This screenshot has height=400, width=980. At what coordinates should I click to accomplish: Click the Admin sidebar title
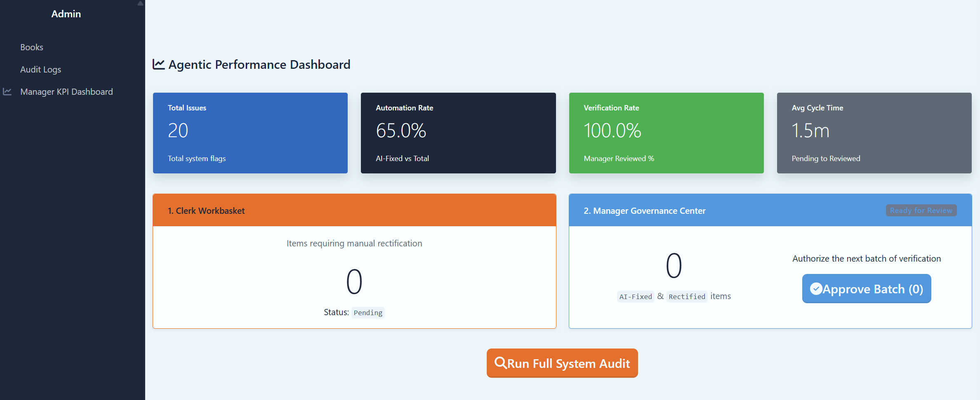coord(66,14)
